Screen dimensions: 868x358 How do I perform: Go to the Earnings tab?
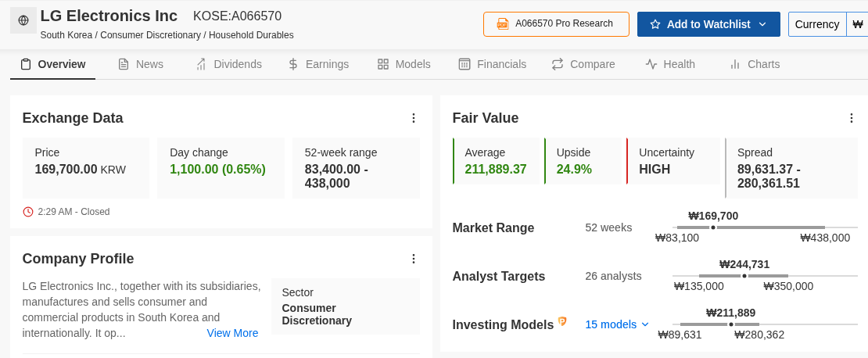click(318, 64)
